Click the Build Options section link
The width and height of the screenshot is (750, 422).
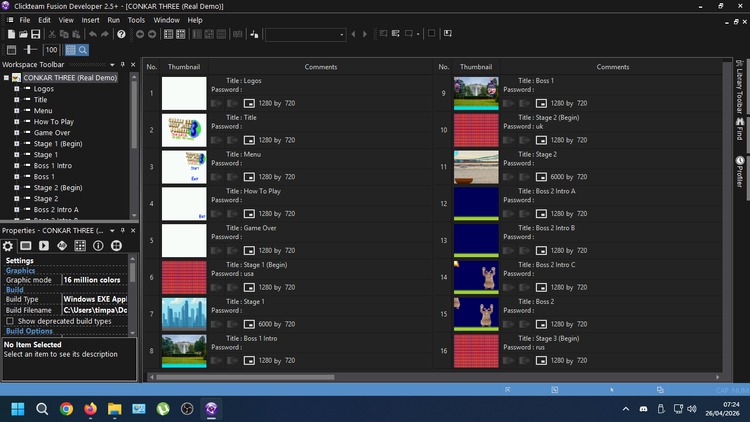[29, 331]
